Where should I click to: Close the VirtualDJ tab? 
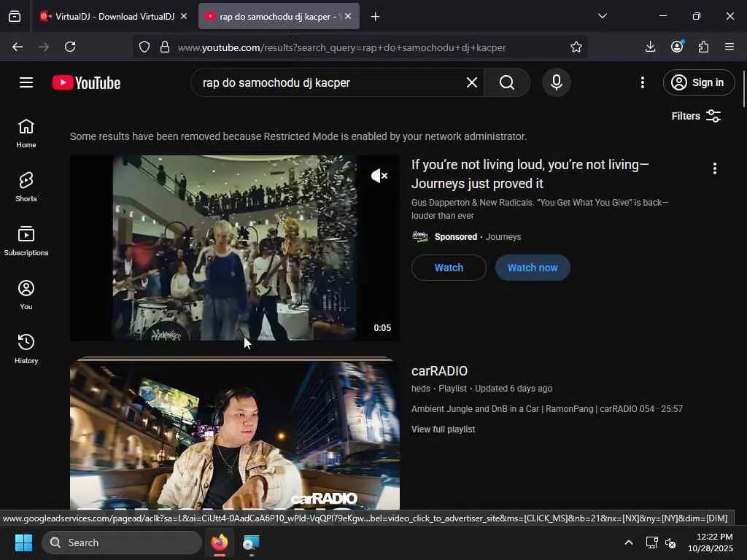(184, 16)
